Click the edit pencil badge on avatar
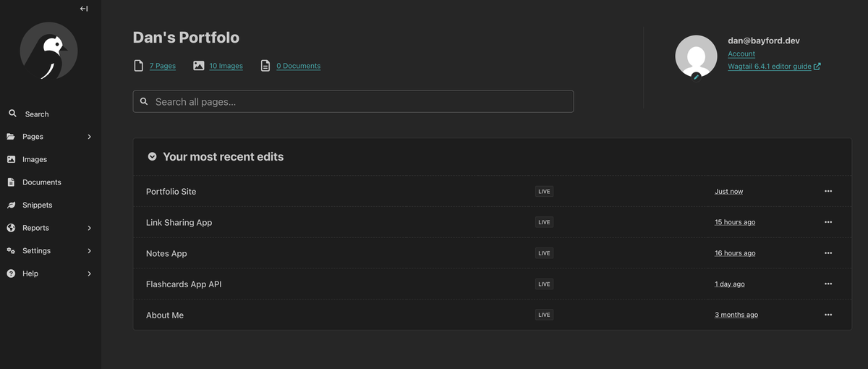This screenshot has width=868, height=369. (x=696, y=76)
